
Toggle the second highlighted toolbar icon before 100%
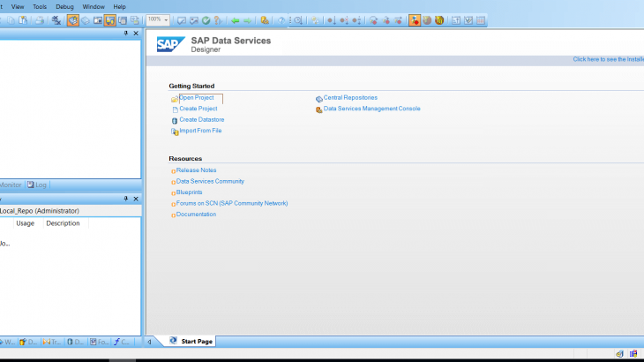pos(110,20)
